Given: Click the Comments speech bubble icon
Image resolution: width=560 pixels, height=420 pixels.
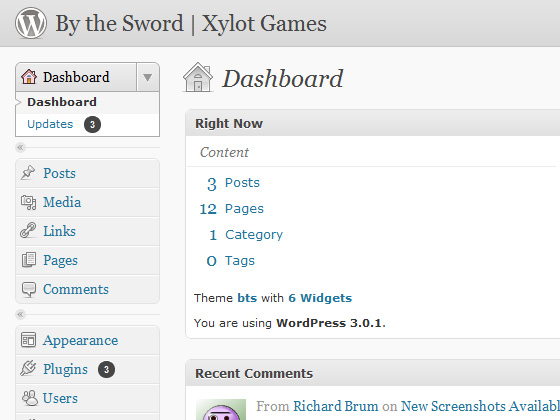Looking at the screenshot, I should (29, 289).
